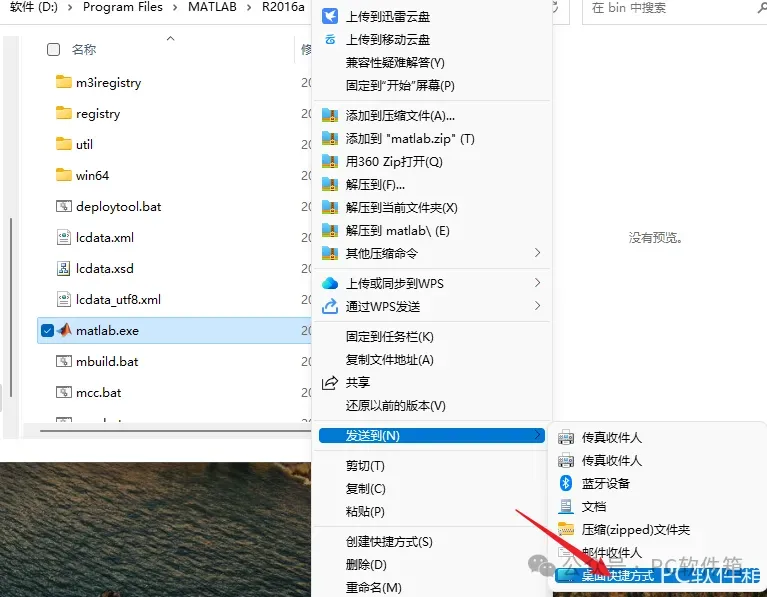Click the zipped folder icon in Send to submenu
Viewport: 767px width, 597px height.
(x=566, y=529)
